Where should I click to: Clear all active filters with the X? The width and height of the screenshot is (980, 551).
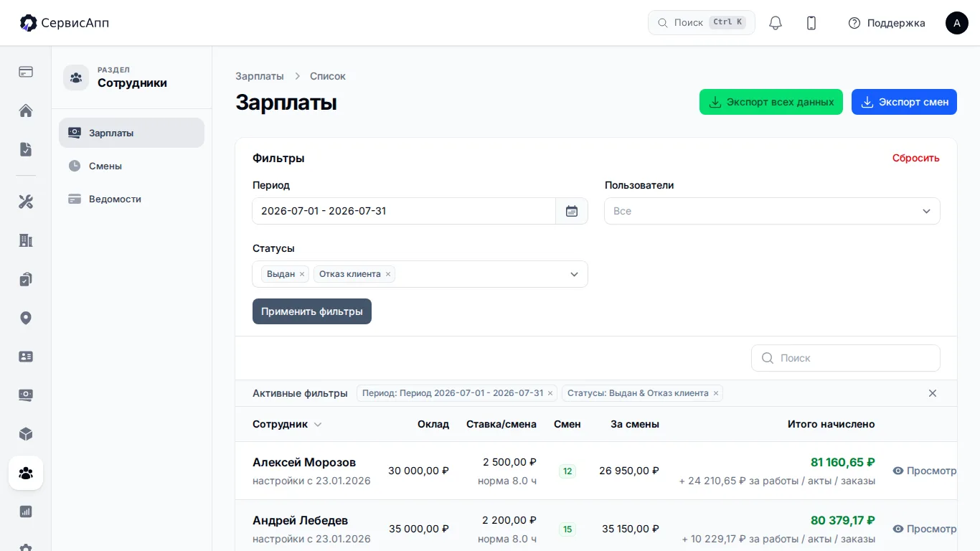933,393
